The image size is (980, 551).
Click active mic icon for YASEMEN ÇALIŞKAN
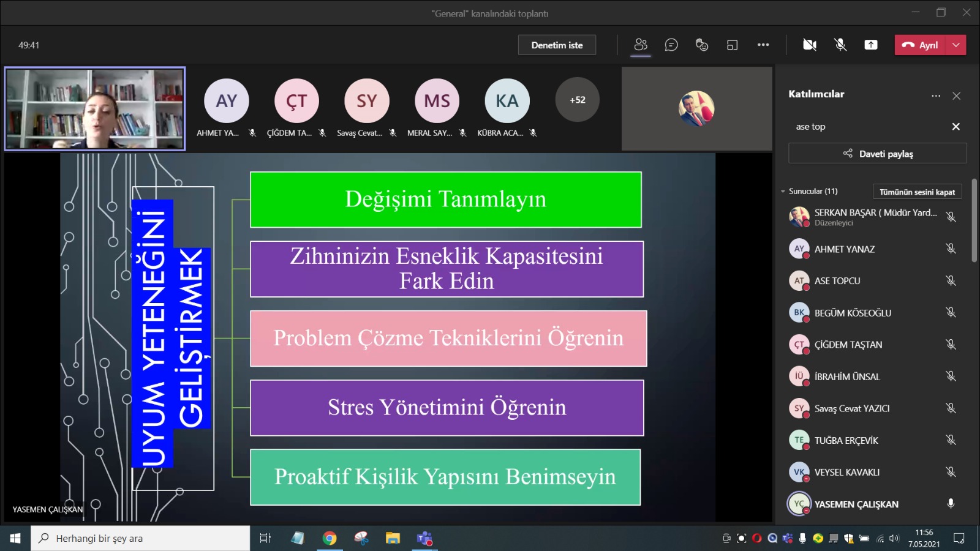click(951, 503)
